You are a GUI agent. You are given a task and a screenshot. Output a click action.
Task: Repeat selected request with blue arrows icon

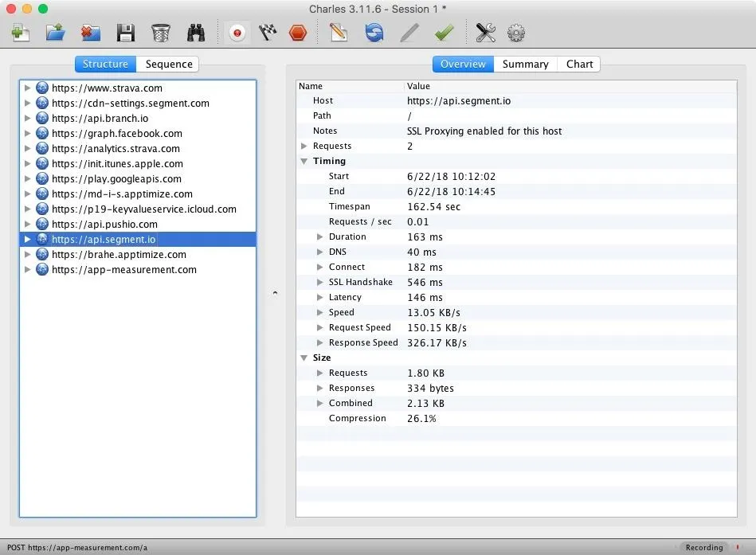[374, 33]
